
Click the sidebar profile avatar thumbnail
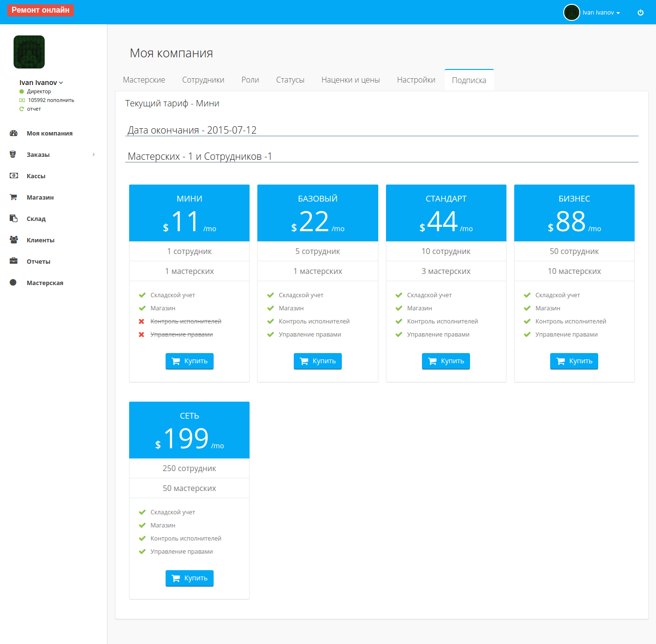coord(29,52)
